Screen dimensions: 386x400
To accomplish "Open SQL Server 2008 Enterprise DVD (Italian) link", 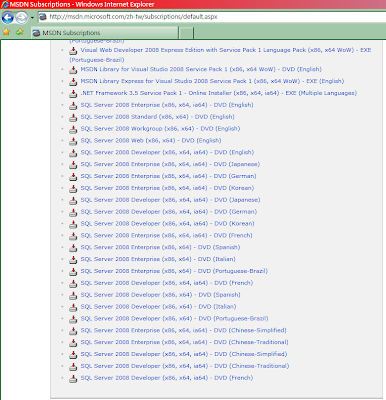I will 158,259.
